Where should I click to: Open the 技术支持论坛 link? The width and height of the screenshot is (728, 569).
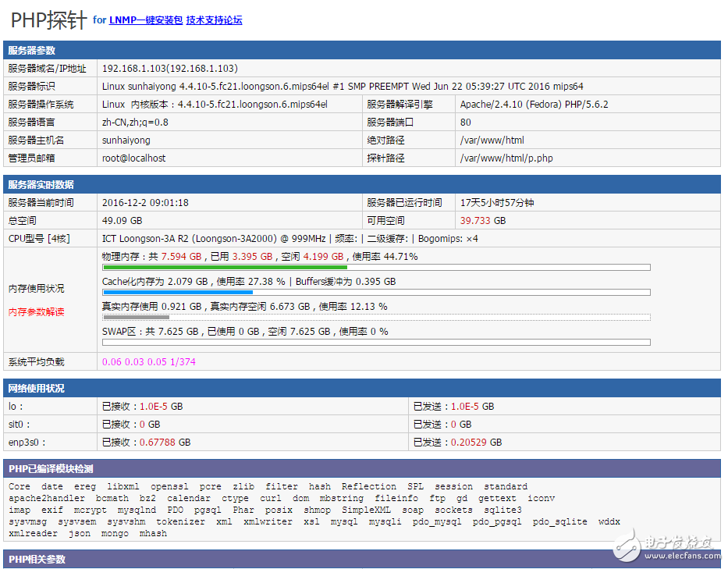click(x=214, y=20)
